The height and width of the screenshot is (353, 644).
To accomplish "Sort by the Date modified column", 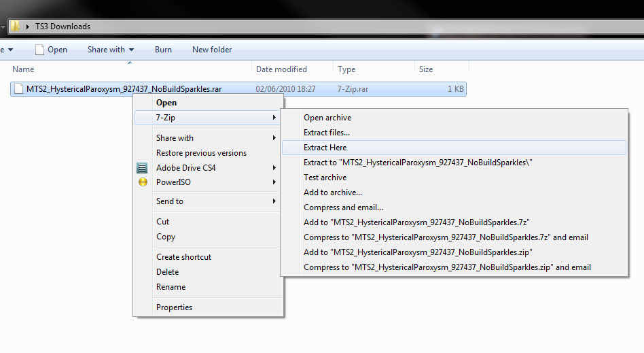I will (281, 69).
